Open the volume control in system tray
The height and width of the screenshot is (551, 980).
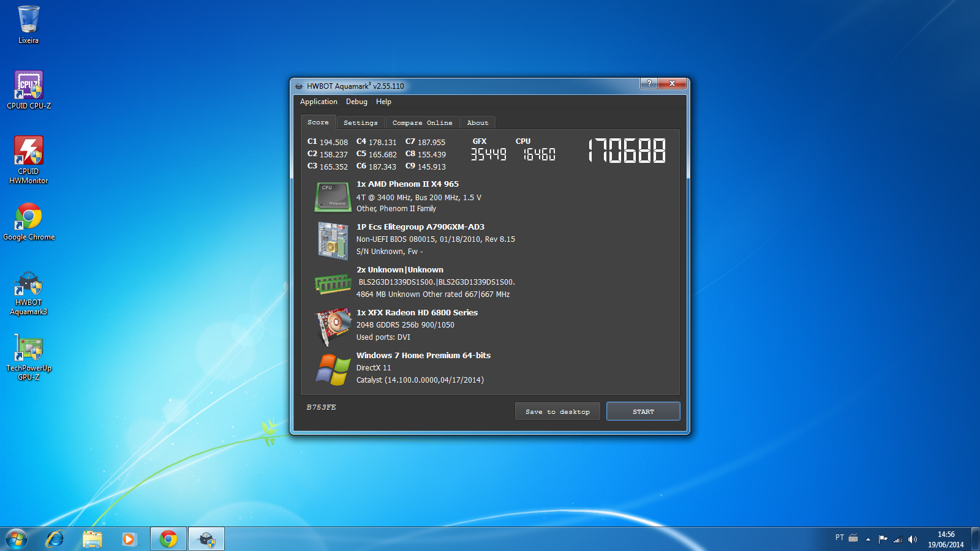pyautogui.click(x=913, y=539)
